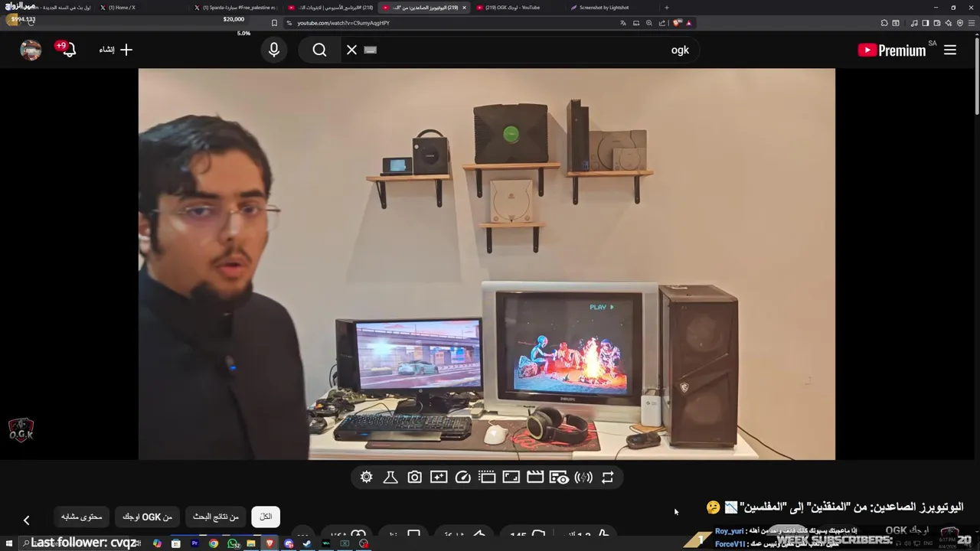Click the camera screenshot icon under video
Viewport: 980px width, 551px height.
tap(414, 478)
